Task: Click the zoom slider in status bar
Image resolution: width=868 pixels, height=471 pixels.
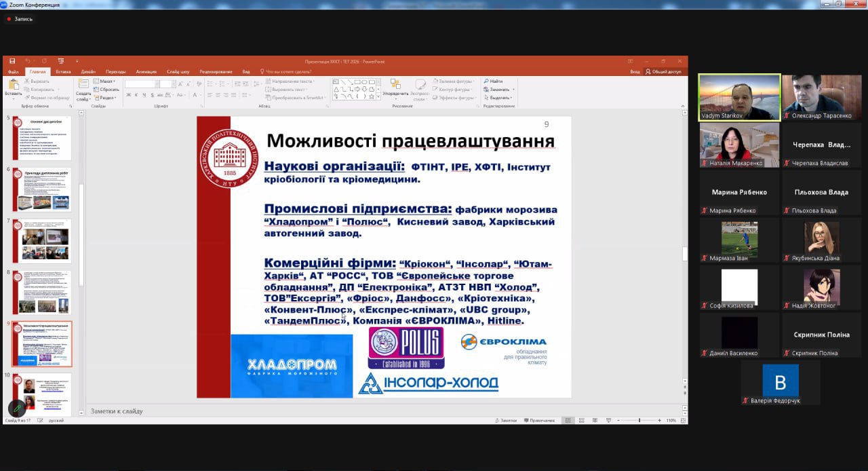Action: pos(639,420)
